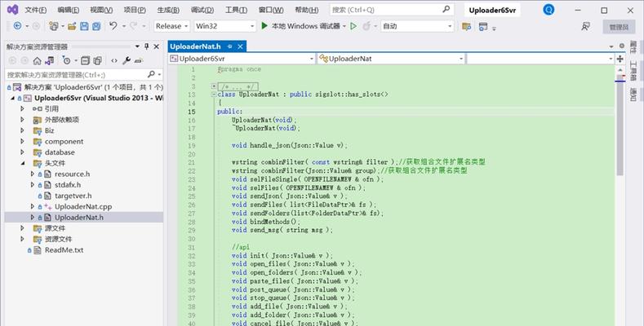The width and height of the screenshot is (644, 326).
Task: Click the green Start Debugging play icon
Action: click(x=264, y=26)
